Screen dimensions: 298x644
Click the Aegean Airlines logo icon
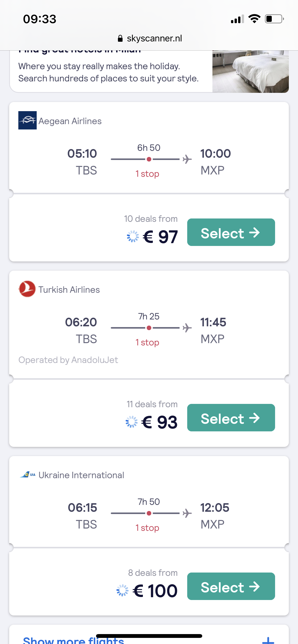(x=28, y=120)
